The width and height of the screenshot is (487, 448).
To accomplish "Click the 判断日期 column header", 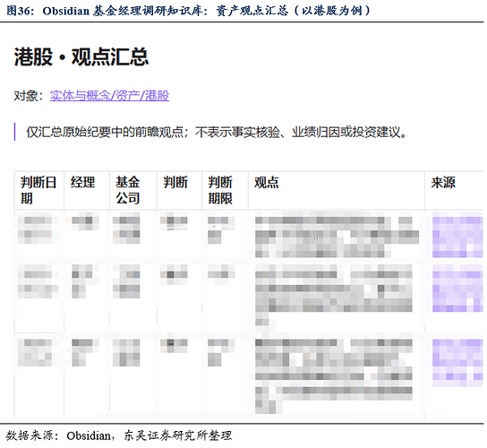I will click(x=38, y=190).
